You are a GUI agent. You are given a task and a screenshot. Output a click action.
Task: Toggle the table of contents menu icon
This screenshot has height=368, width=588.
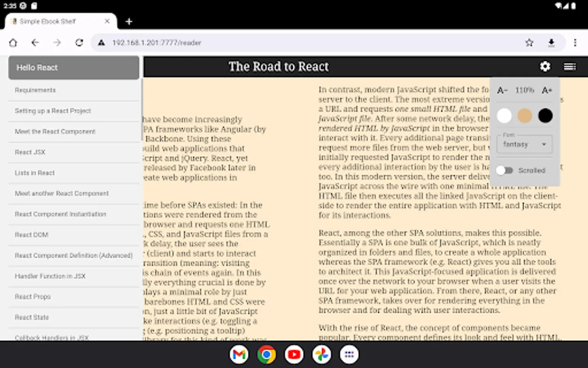(x=570, y=67)
